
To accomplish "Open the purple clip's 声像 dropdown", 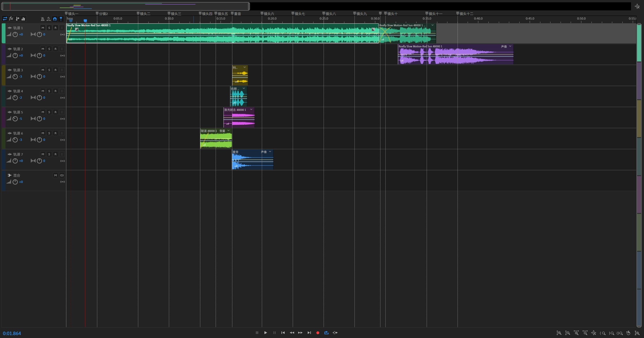I will (x=510, y=46).
